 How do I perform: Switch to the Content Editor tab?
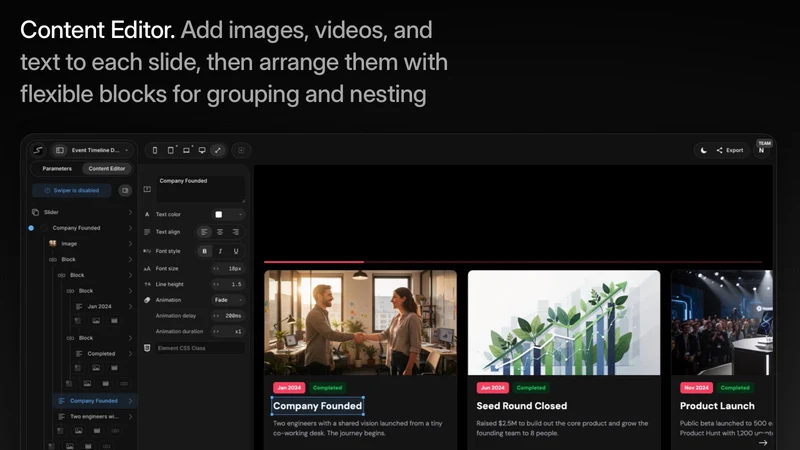[x=107, y=168]
